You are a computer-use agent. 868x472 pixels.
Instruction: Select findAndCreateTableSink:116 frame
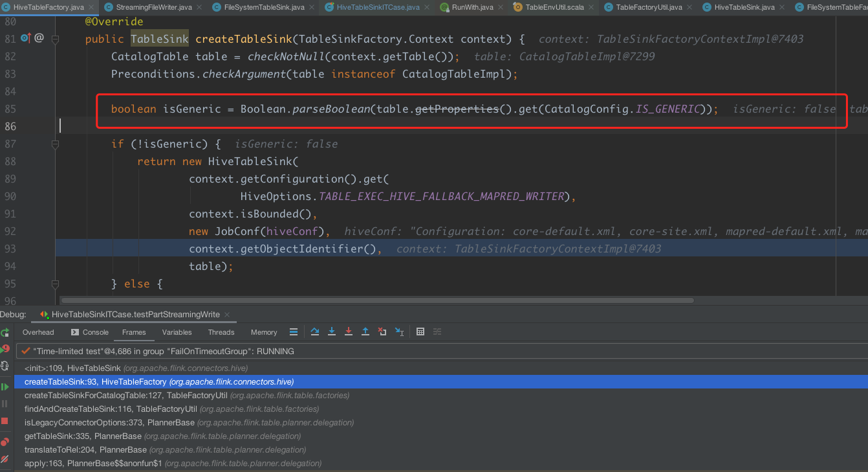coord(440,409)
